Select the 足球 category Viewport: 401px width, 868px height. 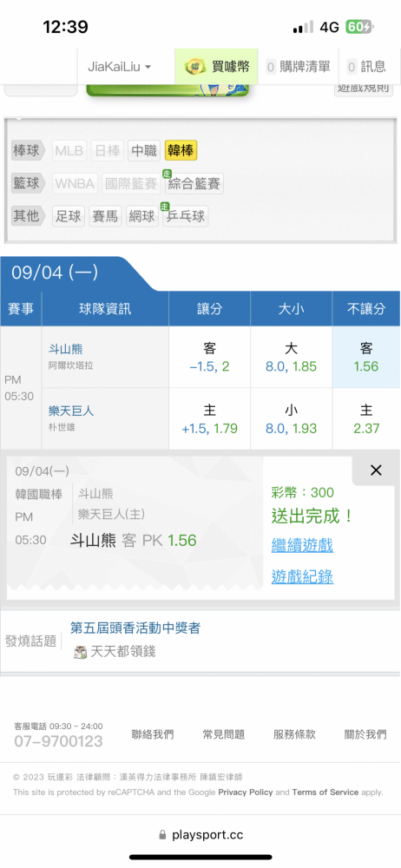[69, 216]
